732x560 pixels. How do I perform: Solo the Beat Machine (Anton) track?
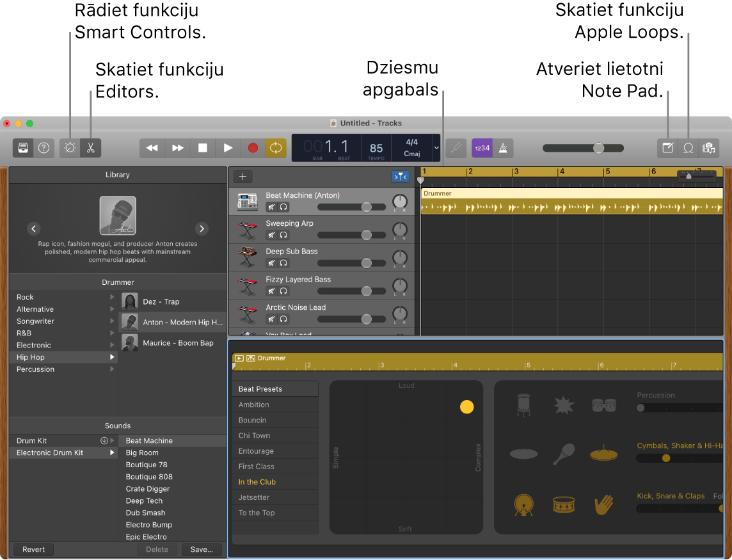pos(283,207)
